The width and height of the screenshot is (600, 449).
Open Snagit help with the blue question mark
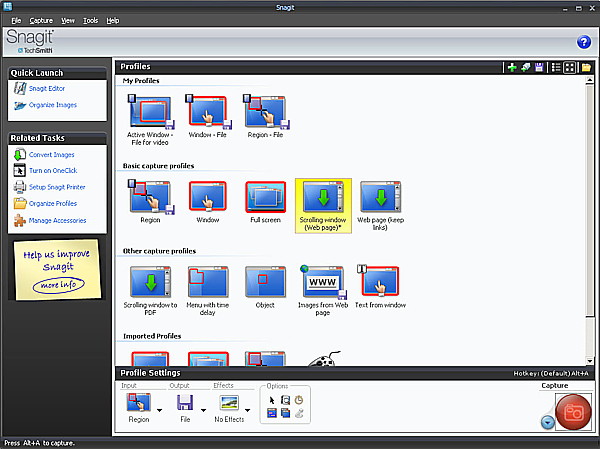pyautogui.click(x=584, y=42)
